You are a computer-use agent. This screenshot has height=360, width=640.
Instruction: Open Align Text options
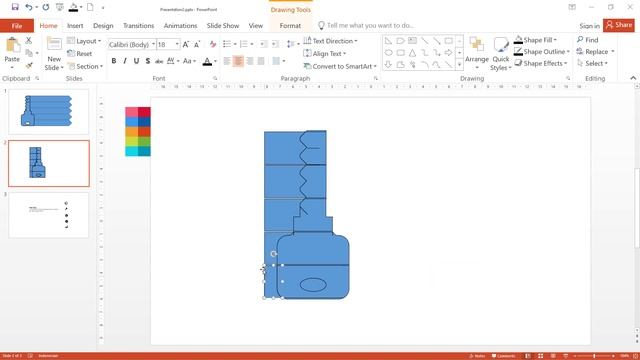point(325,53)
